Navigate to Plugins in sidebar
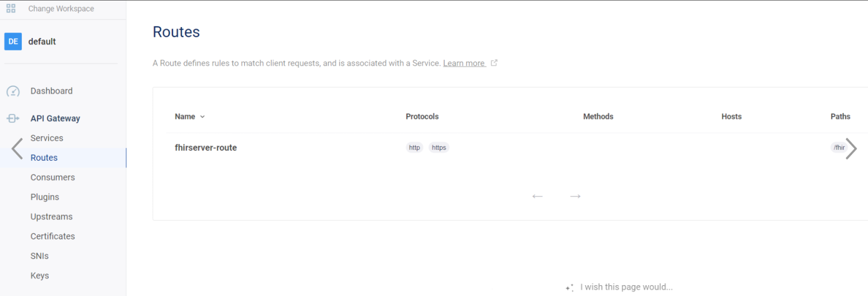 pos(44,197)
